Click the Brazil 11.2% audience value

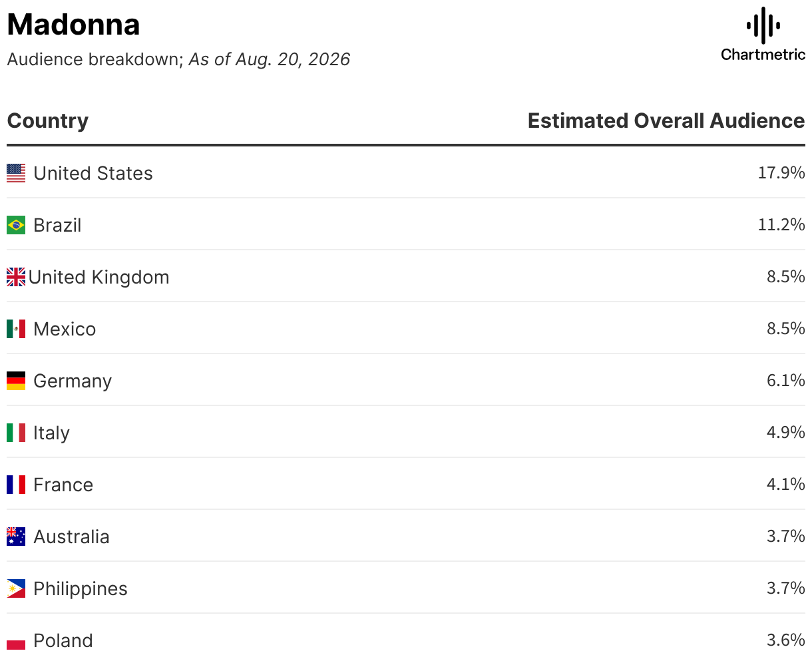click(x=781, y=225)
